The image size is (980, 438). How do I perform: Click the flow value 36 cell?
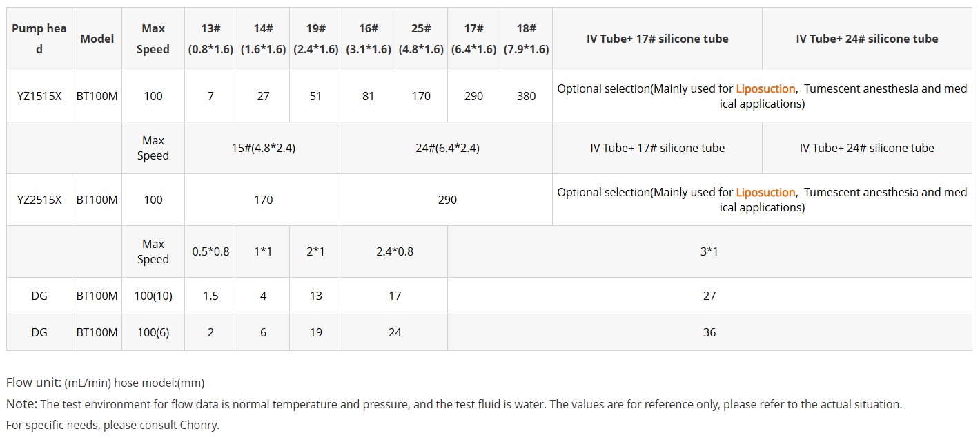[x=709, y=332]
